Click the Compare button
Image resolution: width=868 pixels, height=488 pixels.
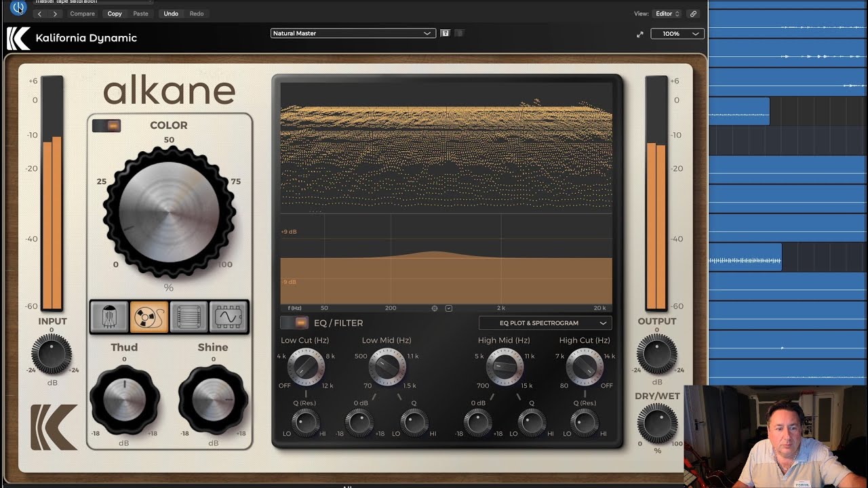(83, 14)
